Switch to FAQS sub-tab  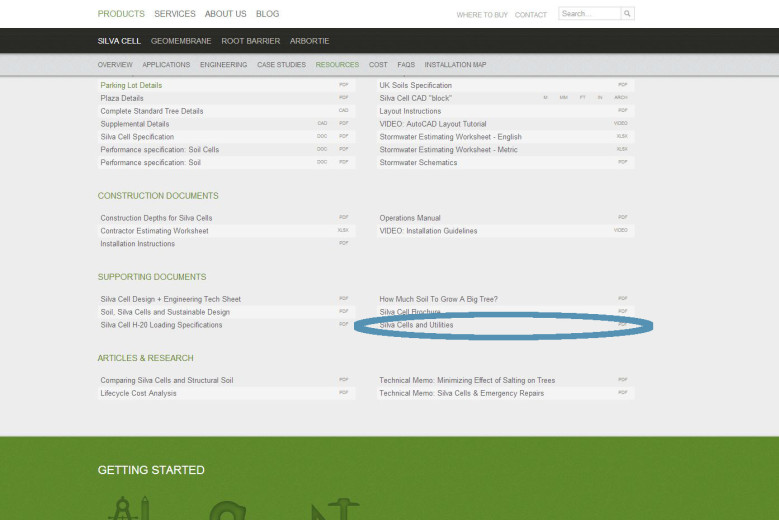click(x=406, y=65)
